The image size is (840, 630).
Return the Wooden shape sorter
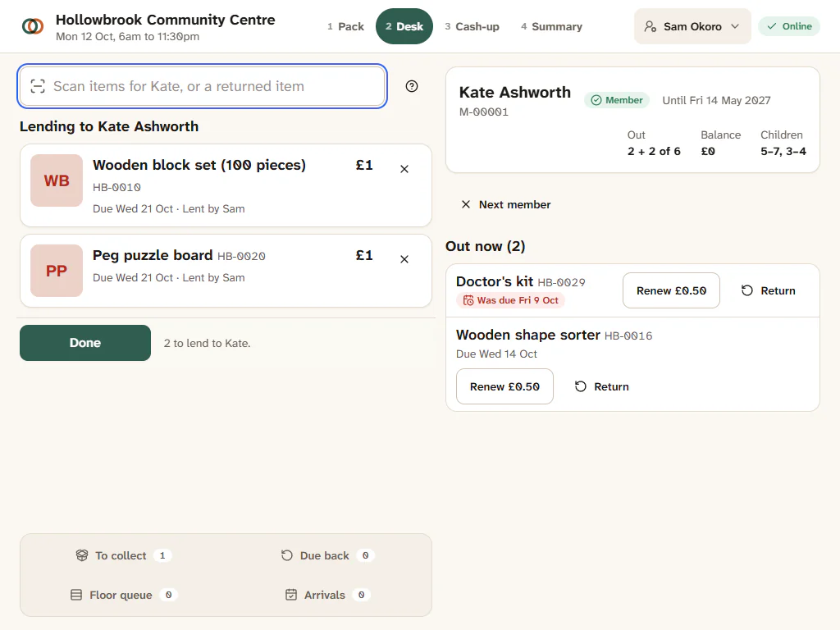[601, 386]
